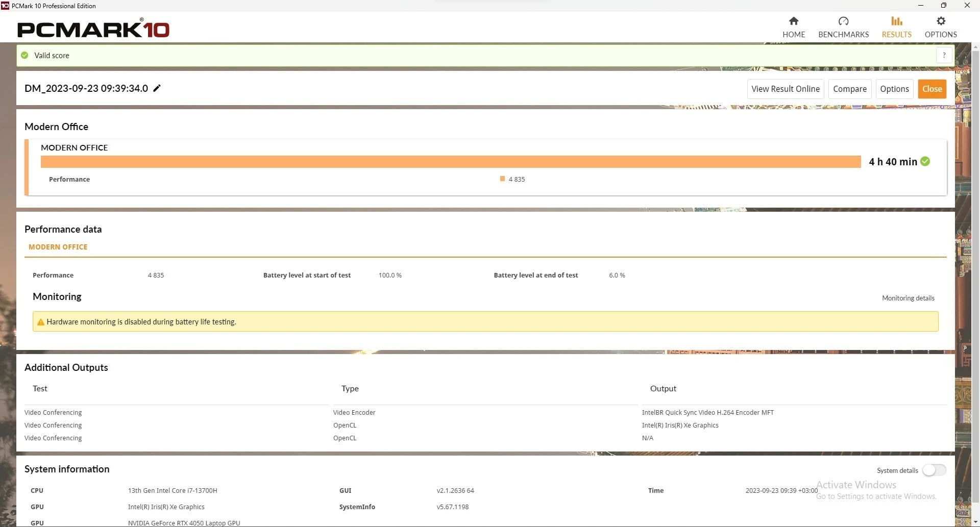Click the green checkmark beside 4 h 40 min
The image size is (980, 527).
[x=925, y=161]
